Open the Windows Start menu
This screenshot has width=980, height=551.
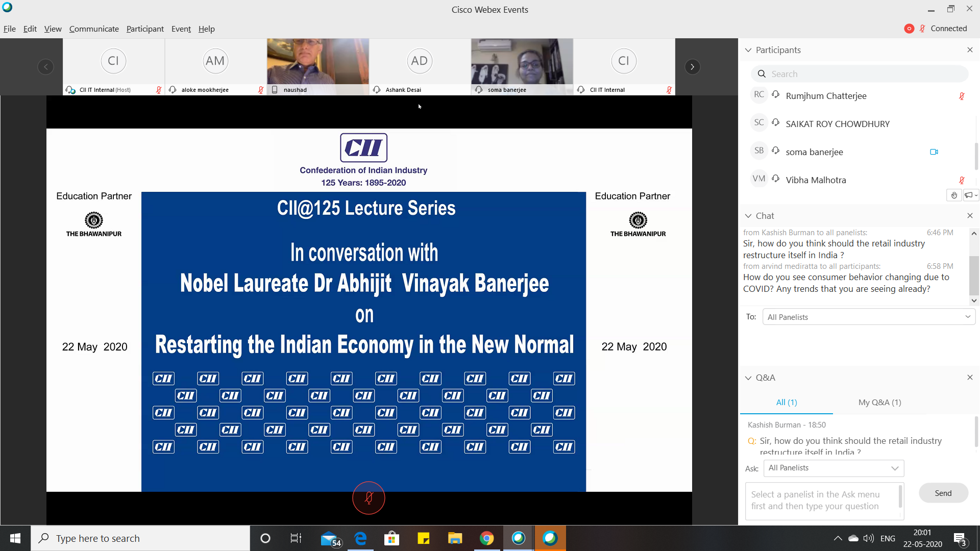[15, 538]
